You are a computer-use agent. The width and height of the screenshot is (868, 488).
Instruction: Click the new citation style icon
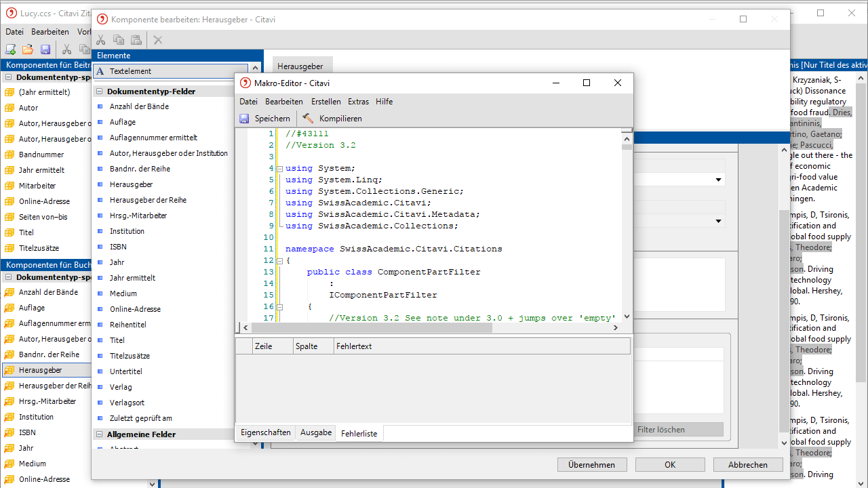10,49
